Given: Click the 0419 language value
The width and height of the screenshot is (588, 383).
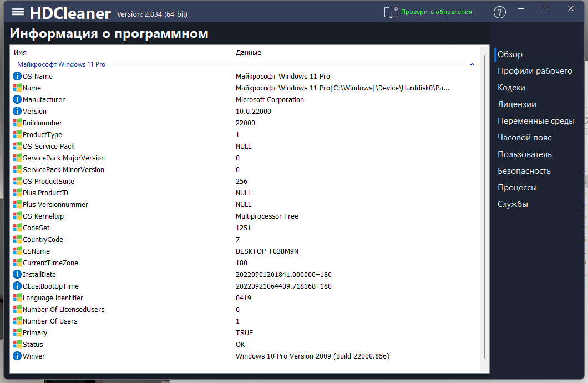Looking at the screenshot, I should 244,298.
